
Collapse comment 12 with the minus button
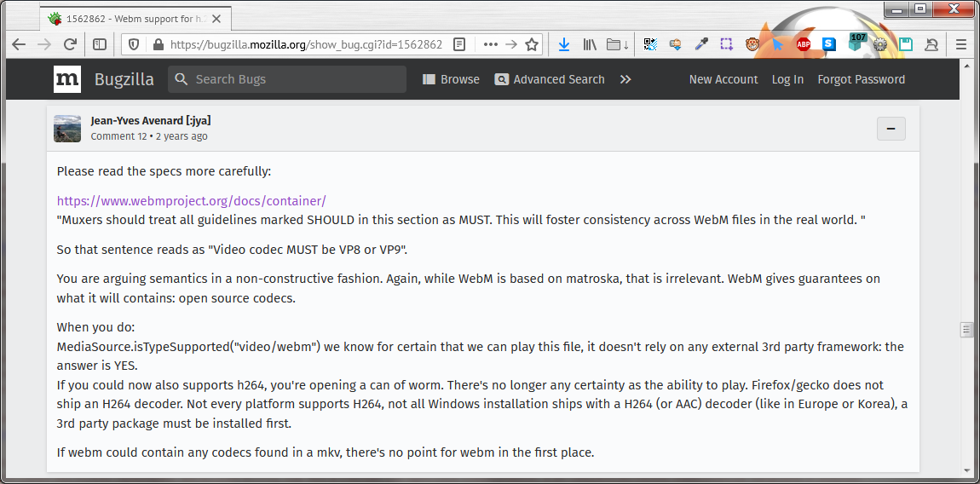[891, 129]
